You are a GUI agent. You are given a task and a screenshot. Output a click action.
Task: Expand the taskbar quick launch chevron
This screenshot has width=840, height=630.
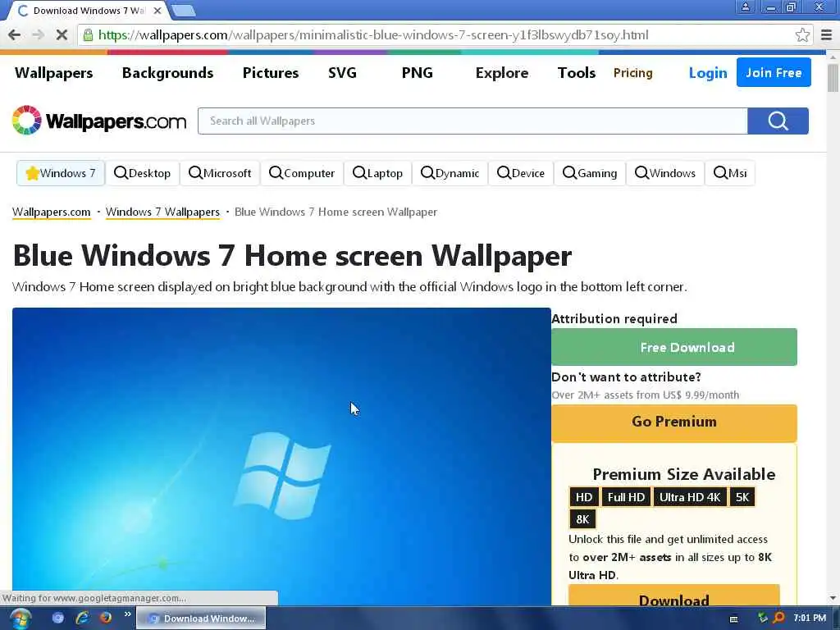(x=127, y=614)
